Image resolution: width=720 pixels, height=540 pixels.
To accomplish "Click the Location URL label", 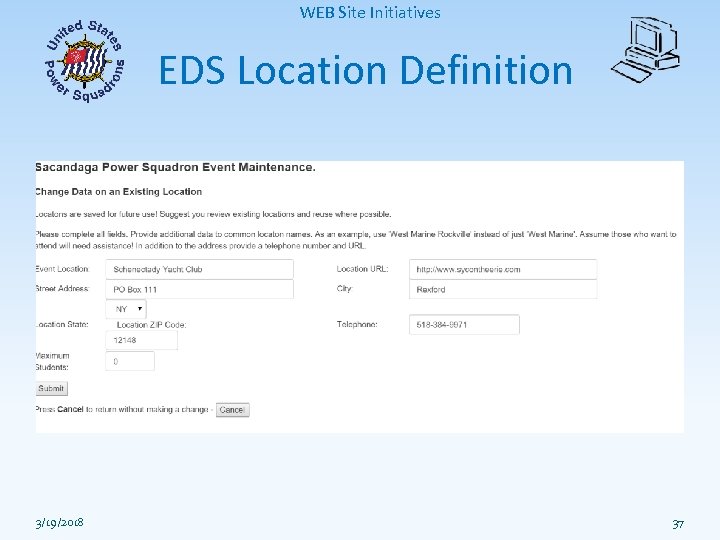I will coord(362,269).
